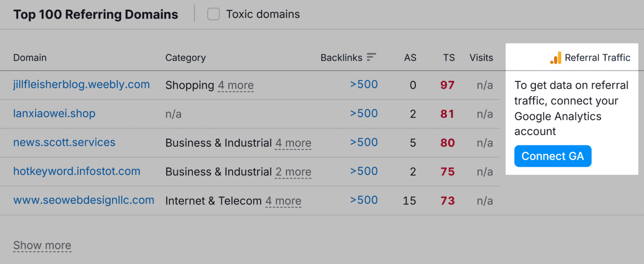Expand 4 more categories for jillfleisherblog.weebly.com
The height and width of the screenshot is (264, 644).
tap(236, 85)
